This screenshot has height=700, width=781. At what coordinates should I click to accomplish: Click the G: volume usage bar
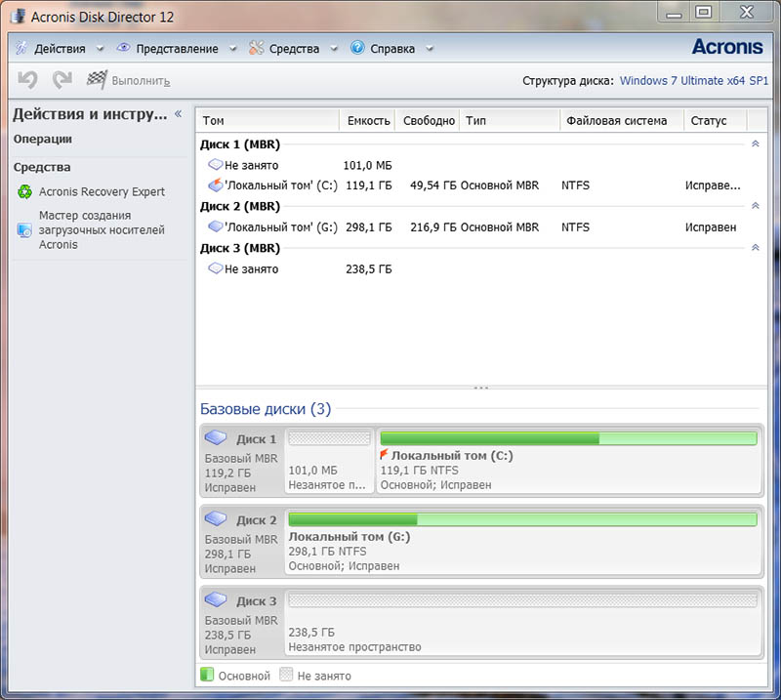(x=522, y=519)
